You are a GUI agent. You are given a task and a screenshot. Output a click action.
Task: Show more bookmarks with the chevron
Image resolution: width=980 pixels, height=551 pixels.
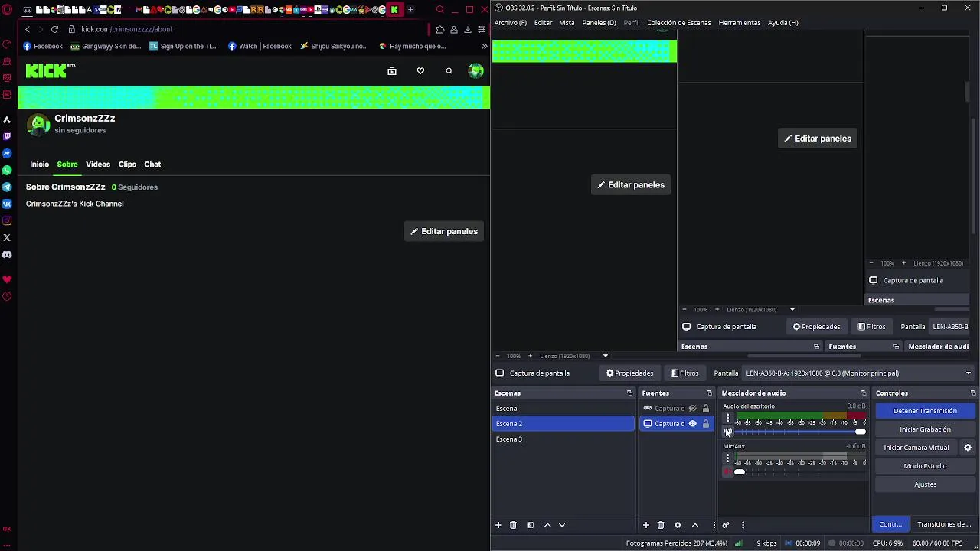click(x=484, y=46)
